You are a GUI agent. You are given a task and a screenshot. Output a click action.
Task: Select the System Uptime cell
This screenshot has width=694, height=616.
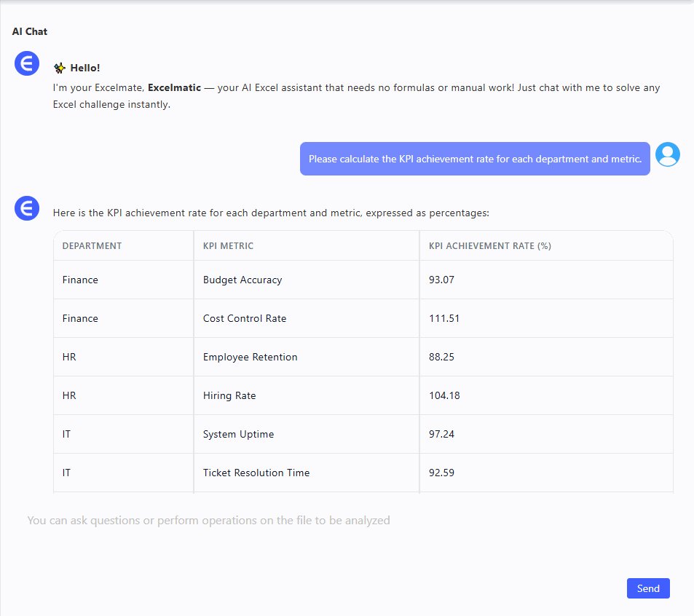coord(238,434)
